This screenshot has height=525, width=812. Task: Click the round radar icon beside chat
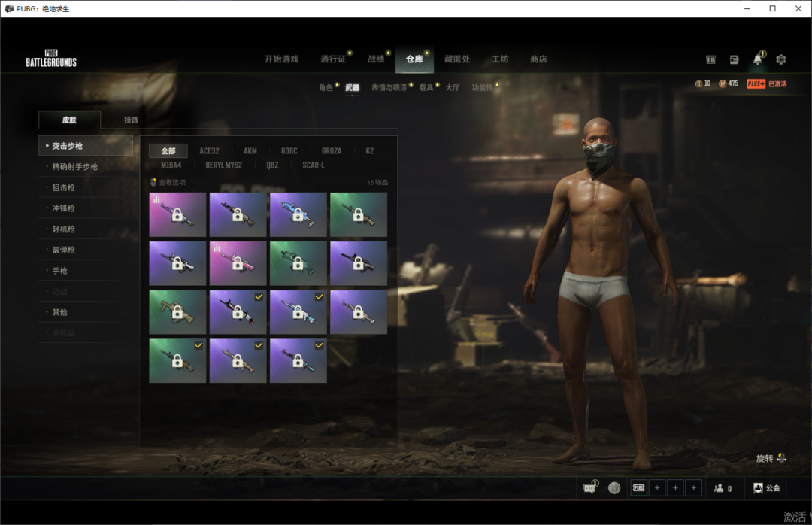(x=614, y=487)
